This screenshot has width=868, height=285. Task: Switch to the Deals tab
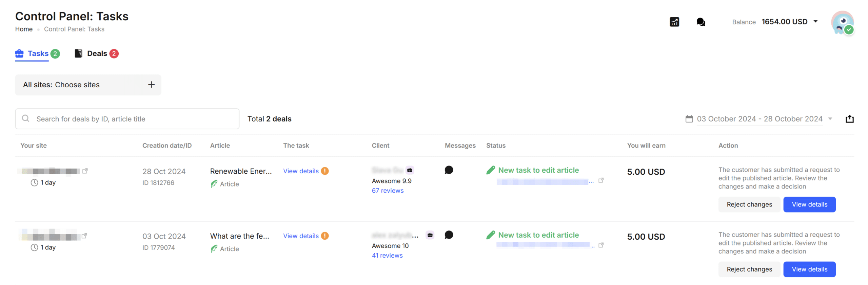coord(97,53)
